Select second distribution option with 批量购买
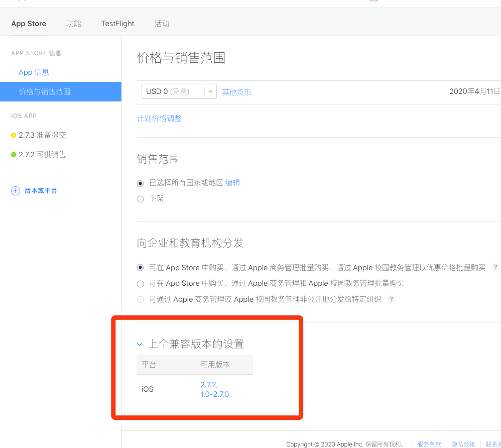Image resolution: width=501 pixels, height=448 pixels. (x=140, y=283)
